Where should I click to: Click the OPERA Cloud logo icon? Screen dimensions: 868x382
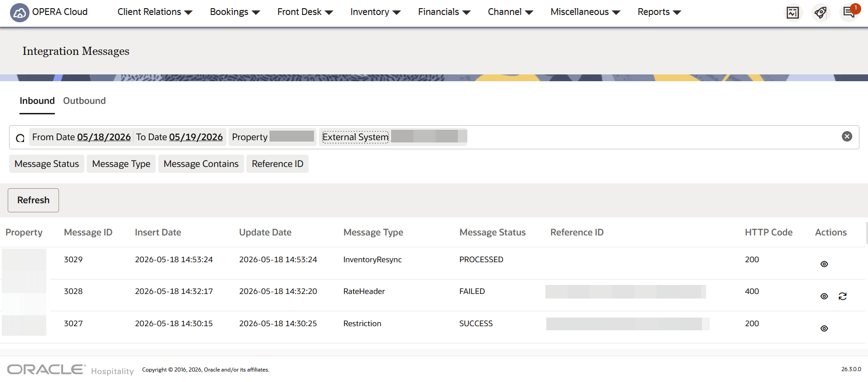[20, 13]
